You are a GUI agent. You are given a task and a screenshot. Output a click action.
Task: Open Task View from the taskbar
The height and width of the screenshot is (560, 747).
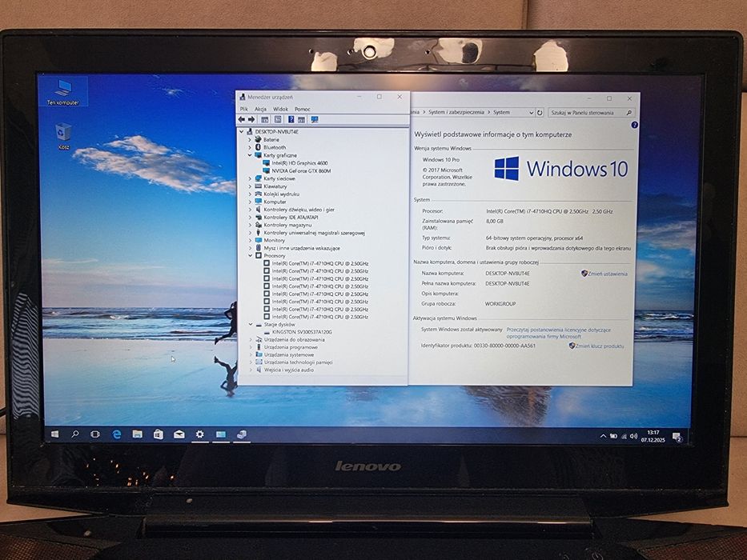point(94,434)
